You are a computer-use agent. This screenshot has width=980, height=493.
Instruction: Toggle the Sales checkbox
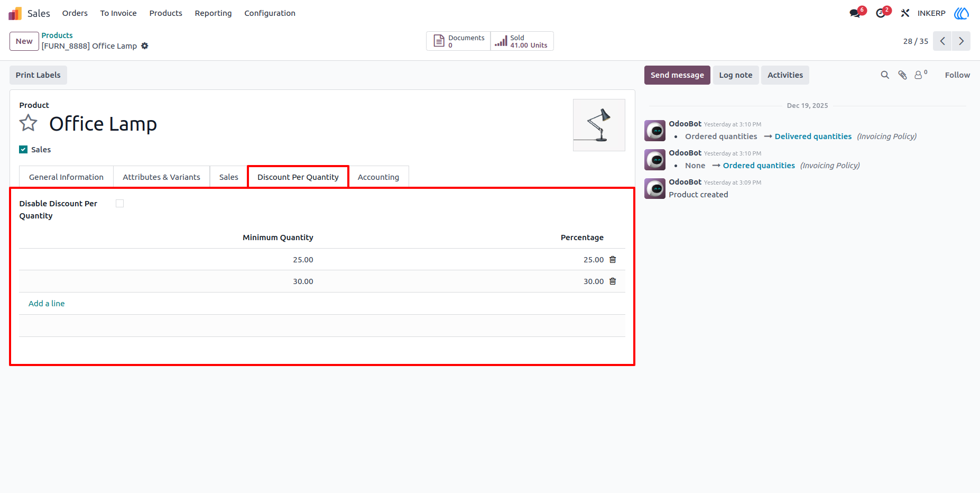(x=23, y=150)
